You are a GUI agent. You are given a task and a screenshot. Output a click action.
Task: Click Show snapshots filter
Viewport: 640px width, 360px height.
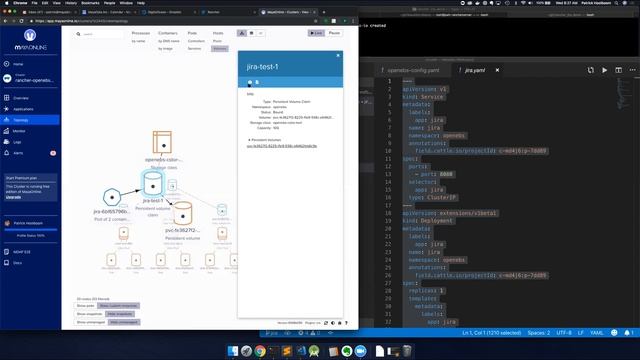pos(89,314)
